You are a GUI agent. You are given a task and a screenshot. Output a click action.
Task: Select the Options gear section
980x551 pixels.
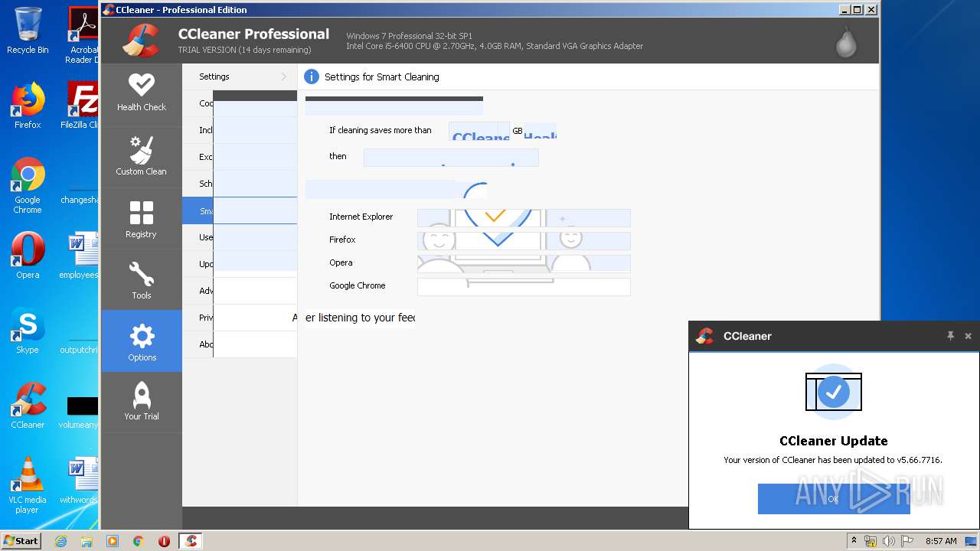(142, 341)
